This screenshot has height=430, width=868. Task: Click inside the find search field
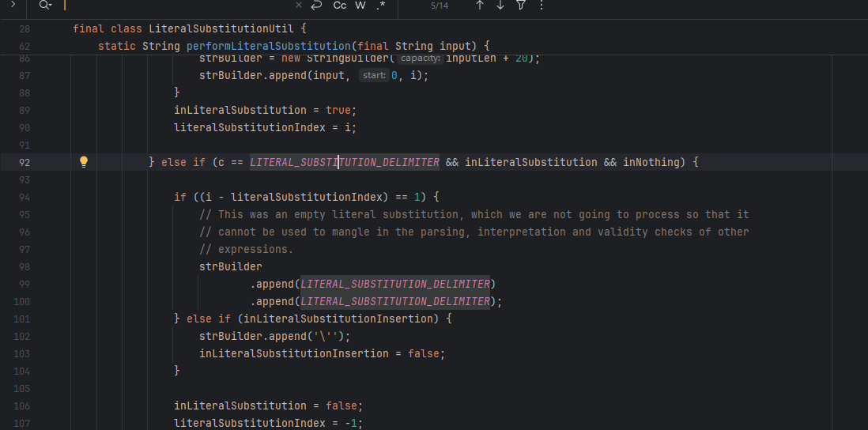coord(174,5)
